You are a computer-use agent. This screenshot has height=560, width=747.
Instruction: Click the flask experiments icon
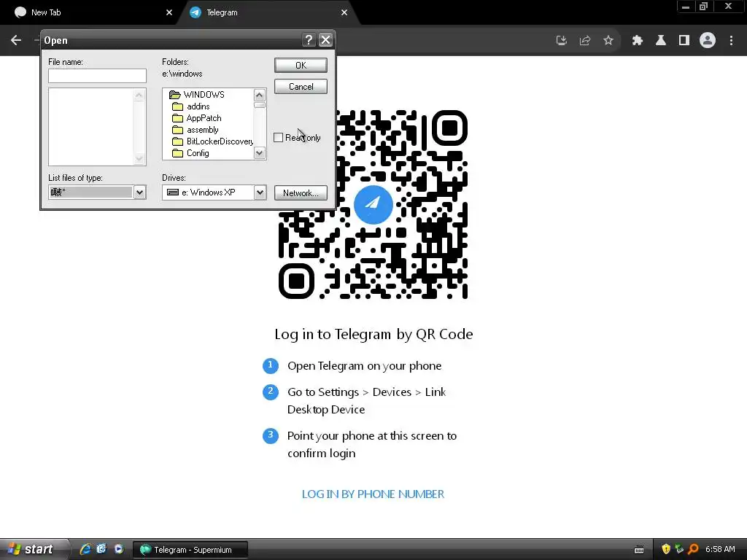click(661, 41)
